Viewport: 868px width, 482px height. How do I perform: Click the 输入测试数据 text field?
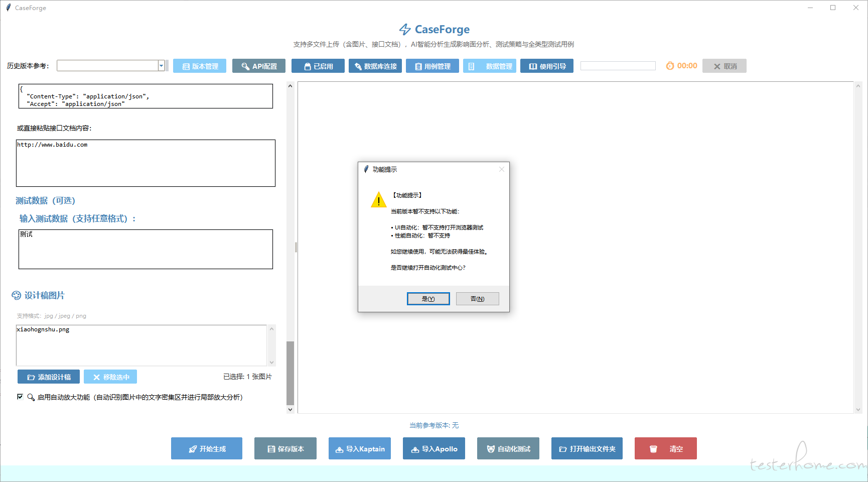coord(146,250)
